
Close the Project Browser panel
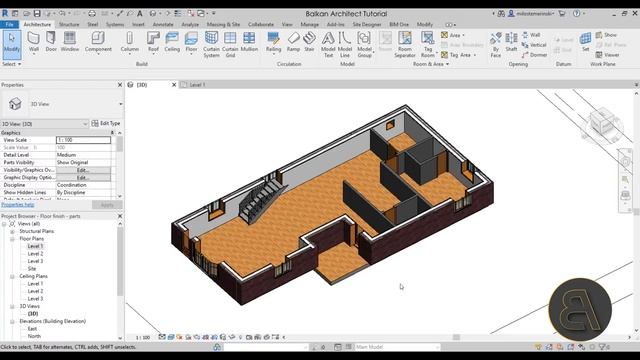tap(120, 216)
